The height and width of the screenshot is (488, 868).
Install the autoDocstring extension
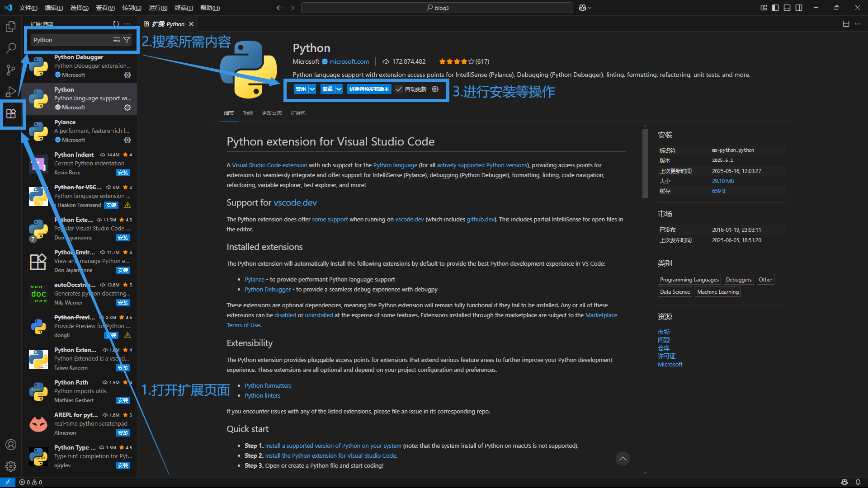click(123, 303)
